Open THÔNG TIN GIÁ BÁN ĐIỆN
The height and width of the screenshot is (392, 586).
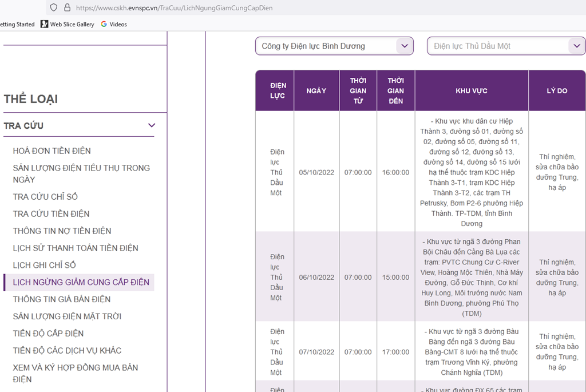pos(62,299)
